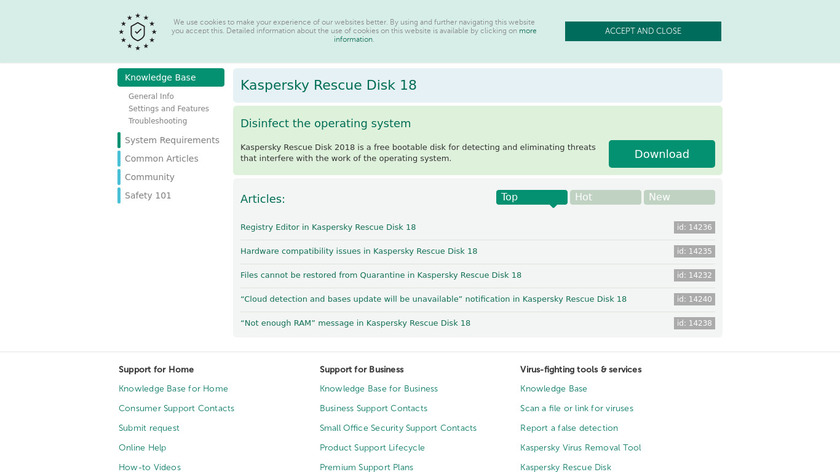Viewport: 840px width, 472px height.
Task: Open Files cannot be restored from Quarantine article
Action: [380, 275]
